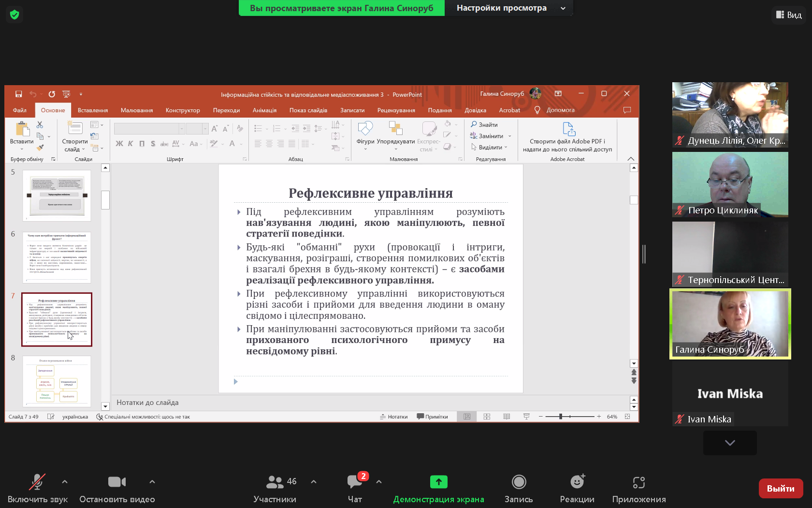Click the green Share Screen icon
Screen dimensions: 812x508
(438, 482)
